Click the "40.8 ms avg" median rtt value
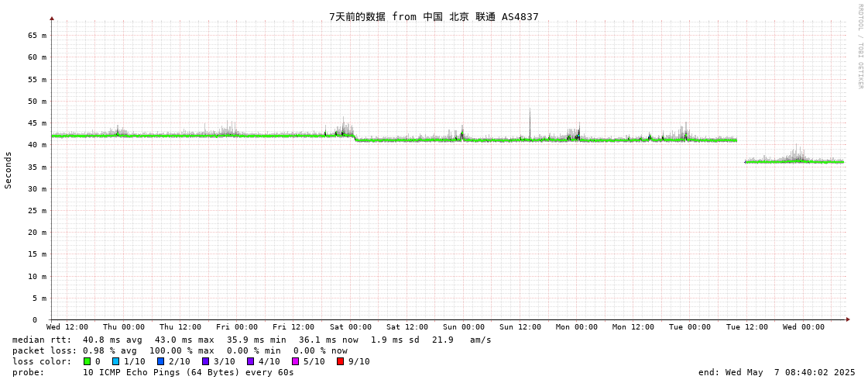Image resolution: width=868 pixels, height=383 pixels. pos(112,340)
